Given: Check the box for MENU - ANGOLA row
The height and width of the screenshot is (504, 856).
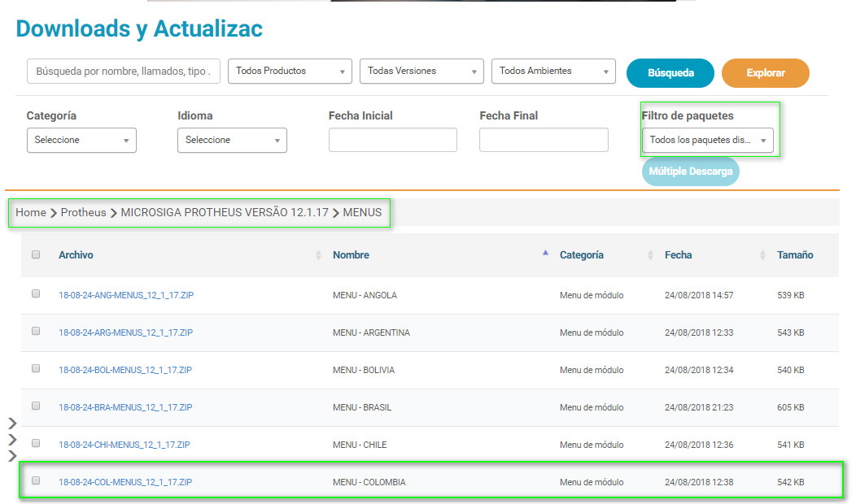Looking at the screenshot, I should [36, 294].
